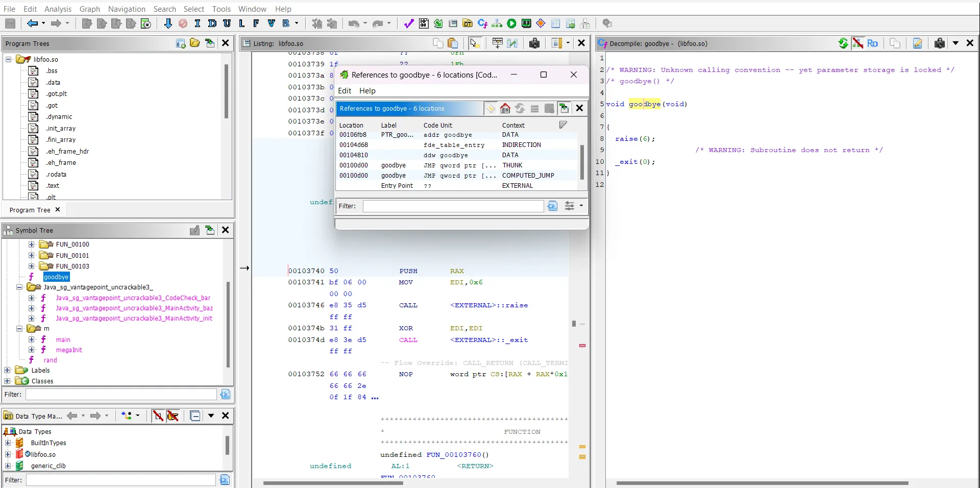Toggle unreachable code elimination in Decompile panel

point(858,43)
